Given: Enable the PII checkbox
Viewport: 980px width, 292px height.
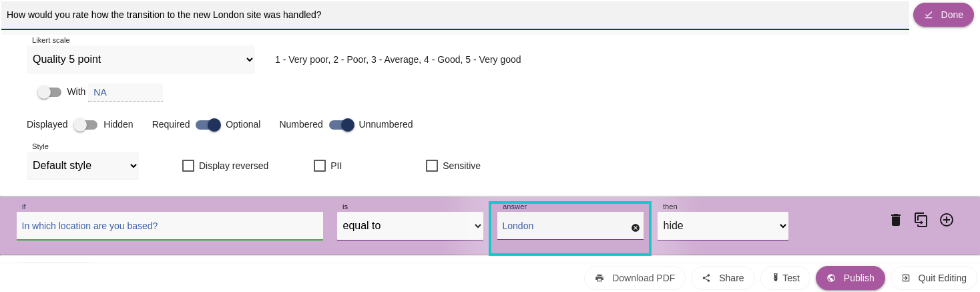Looking at the screenshot, I should 320,166.
